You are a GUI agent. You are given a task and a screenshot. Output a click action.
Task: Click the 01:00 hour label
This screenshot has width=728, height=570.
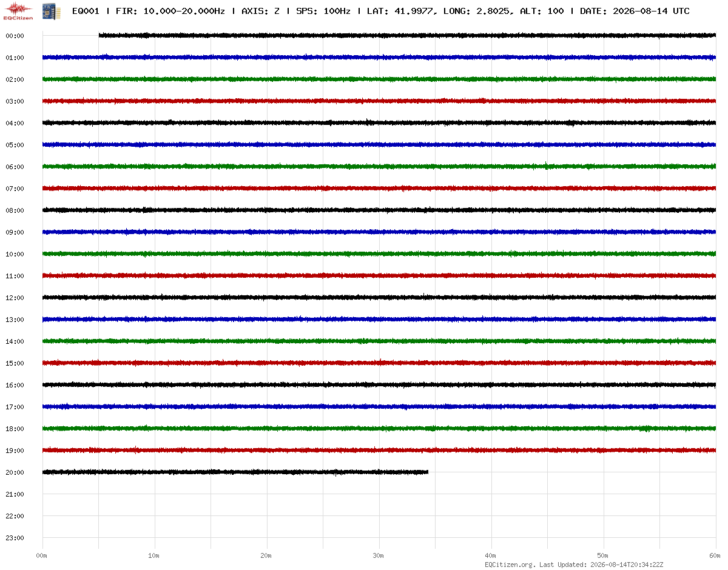tap(15, 58)
